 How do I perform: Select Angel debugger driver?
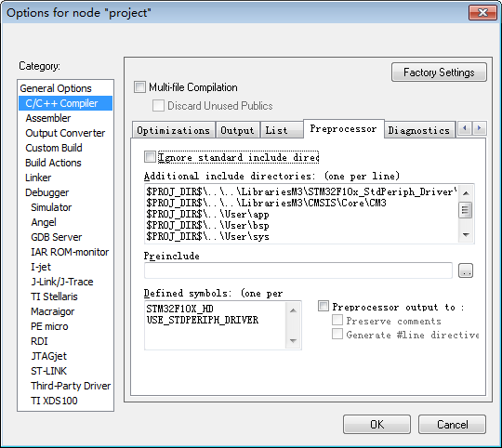(x=44, y=222)
